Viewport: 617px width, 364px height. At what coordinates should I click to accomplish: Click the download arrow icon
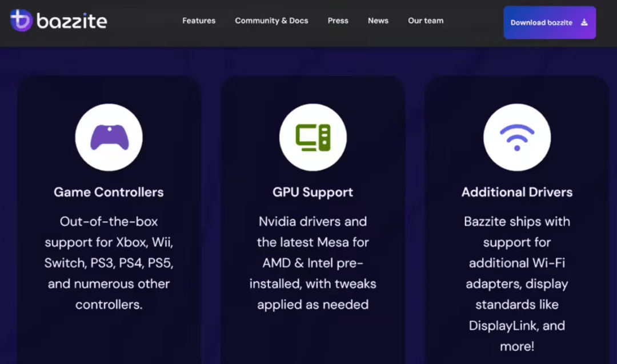[x=584, y=23]
